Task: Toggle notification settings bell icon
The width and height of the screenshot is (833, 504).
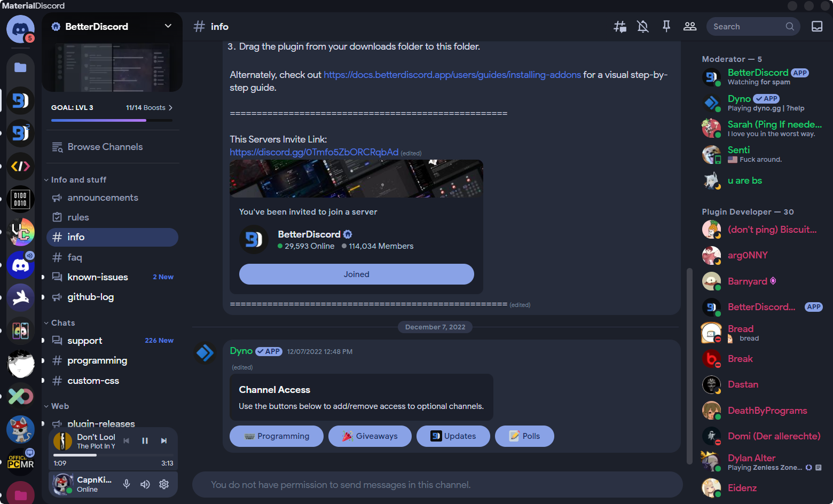Action: (643, 27)
